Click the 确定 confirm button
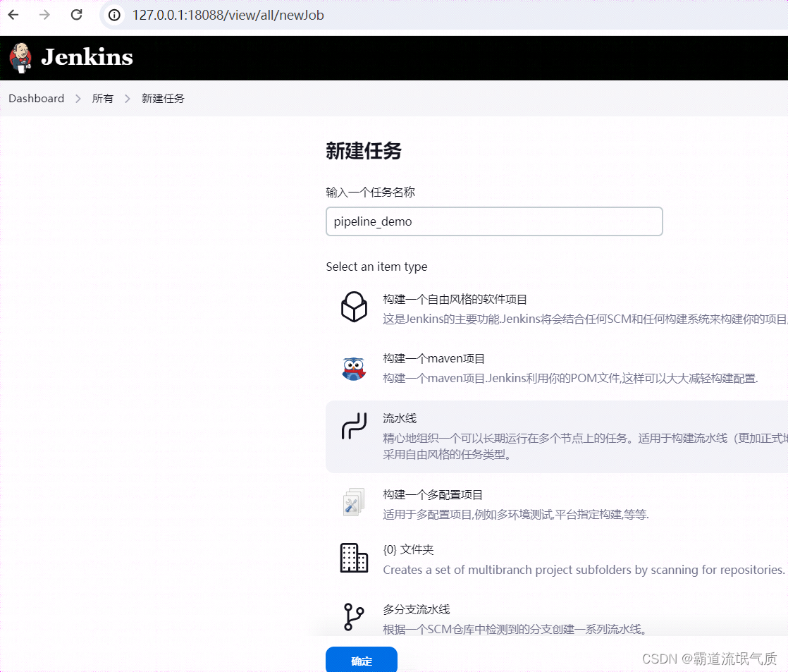Viewport: 788px width, 672px height. tap(362, 659)
